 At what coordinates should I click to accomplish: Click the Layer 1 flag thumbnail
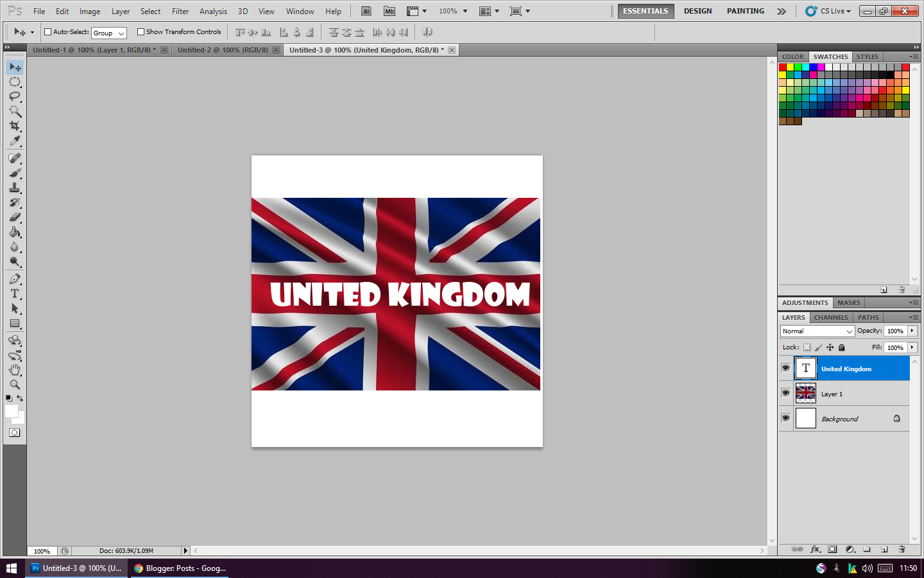click(805, 393)
